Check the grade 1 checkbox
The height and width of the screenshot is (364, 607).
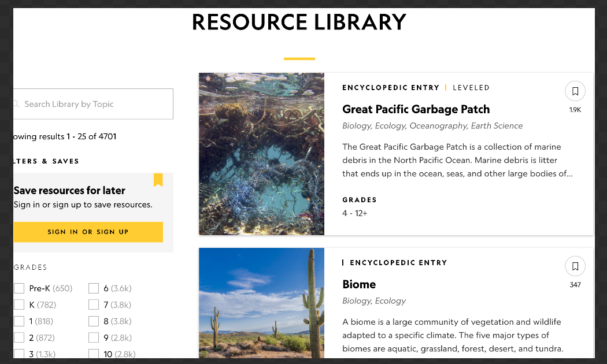pos(19,321)
